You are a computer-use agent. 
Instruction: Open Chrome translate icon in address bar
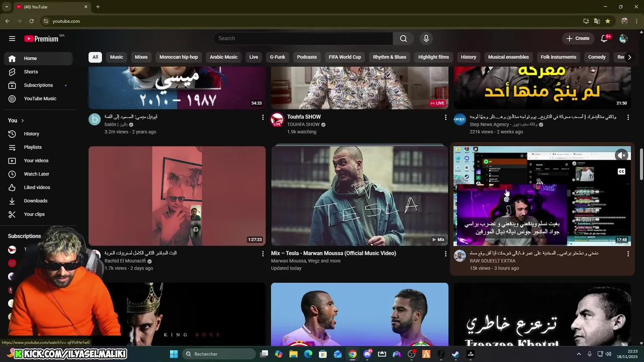tap(597, 21)
